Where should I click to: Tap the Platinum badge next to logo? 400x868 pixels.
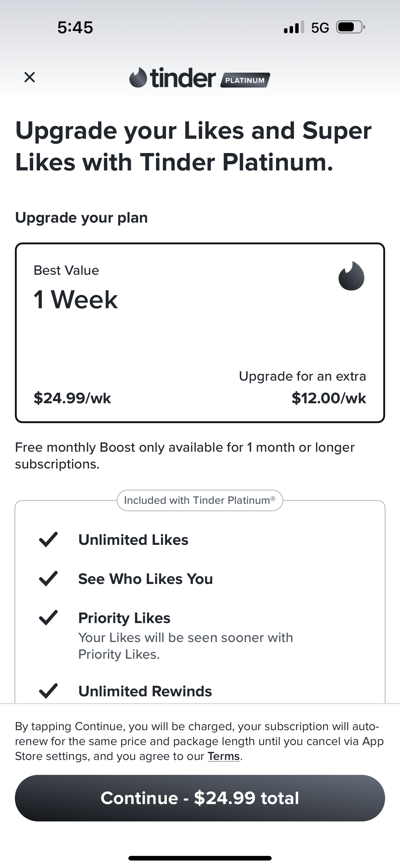click(245, 80)
